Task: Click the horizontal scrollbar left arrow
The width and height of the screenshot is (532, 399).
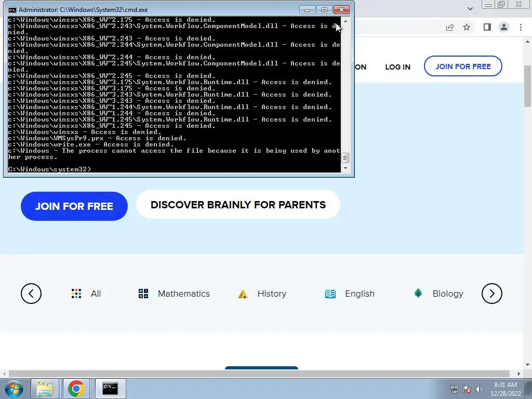Action: click(x=4, y=374)
